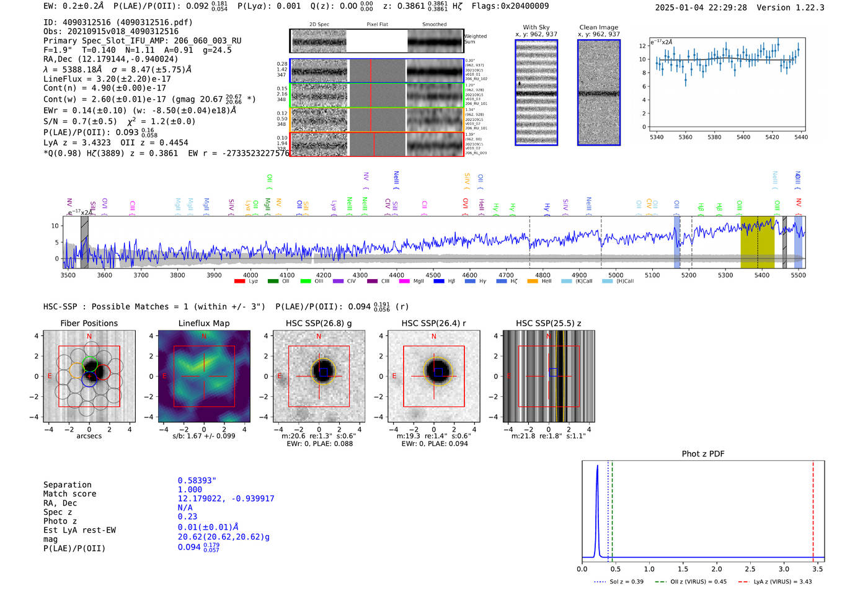Image resolution: width=868 pixels, height=591 pixels.
Task: Select the orange-bordered 2D spectrum row
Action: pos(376,120)
